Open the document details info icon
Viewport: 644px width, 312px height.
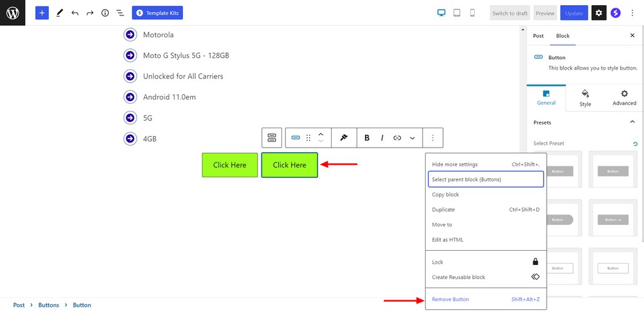pos(104,13)
